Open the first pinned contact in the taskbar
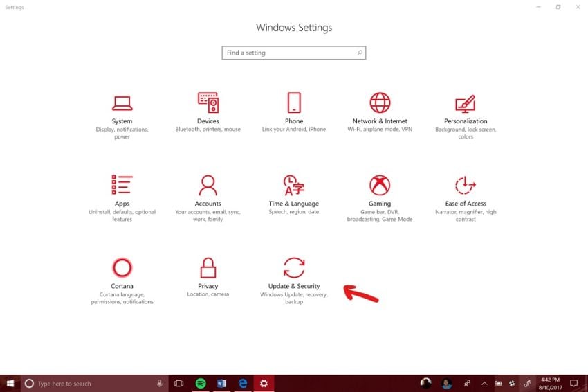This screenshot has width=588, height=392. [425, 383]
